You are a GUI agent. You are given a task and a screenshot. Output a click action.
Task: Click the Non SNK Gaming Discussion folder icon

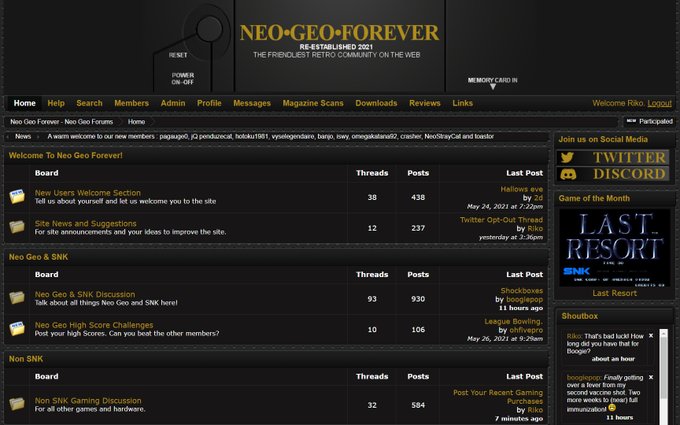click(17, 404)
